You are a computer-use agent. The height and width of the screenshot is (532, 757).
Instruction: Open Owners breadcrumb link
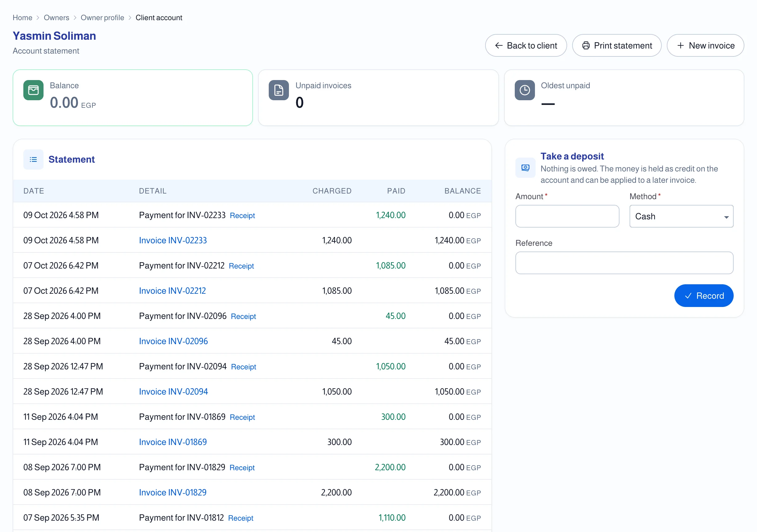tap(56, 17)
